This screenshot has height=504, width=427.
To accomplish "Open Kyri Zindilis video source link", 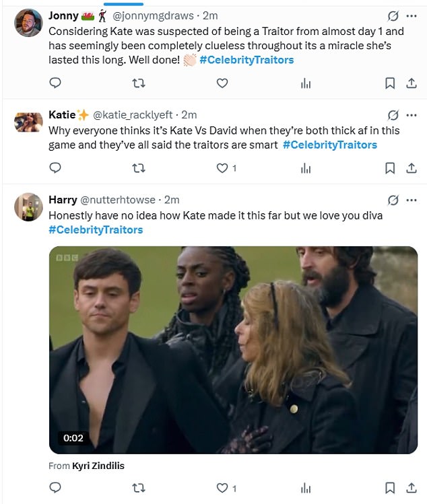I will (x=98, y=466).
